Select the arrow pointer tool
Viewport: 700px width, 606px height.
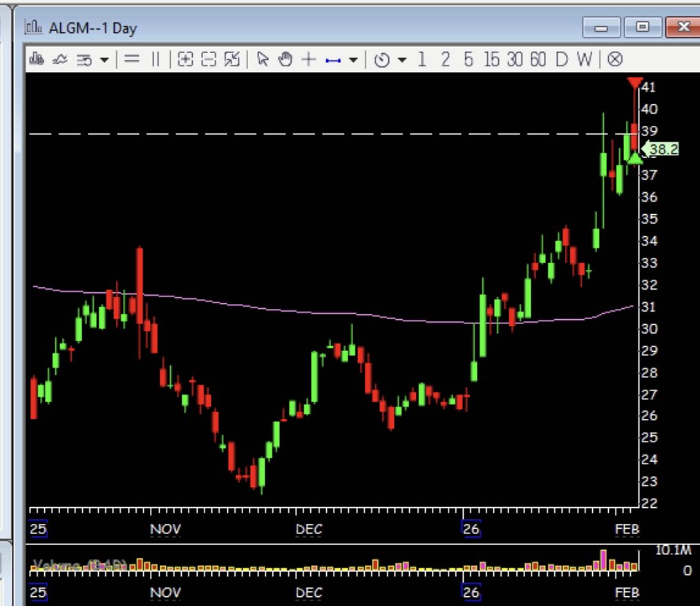(x=263, y=59)
